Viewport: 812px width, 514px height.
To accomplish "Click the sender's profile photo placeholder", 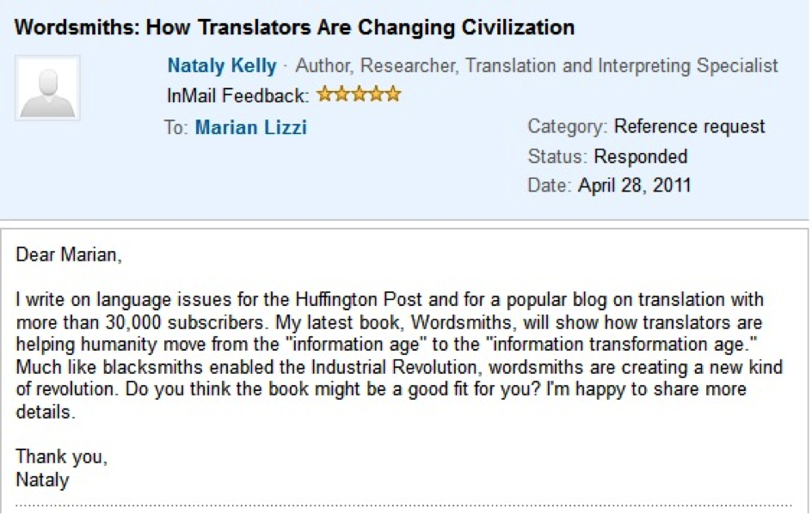I will pos(47,89).
